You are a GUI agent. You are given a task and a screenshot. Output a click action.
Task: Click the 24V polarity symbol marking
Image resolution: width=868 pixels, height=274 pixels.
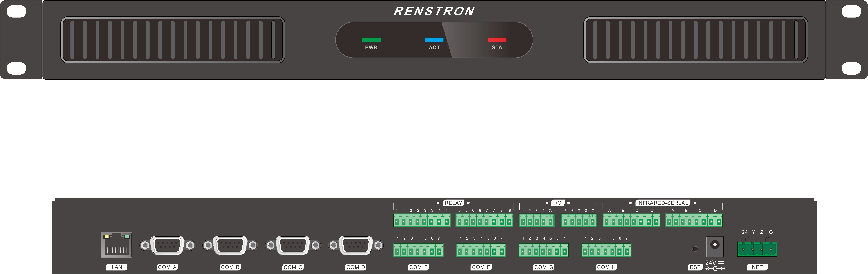(x=715, y=269)
